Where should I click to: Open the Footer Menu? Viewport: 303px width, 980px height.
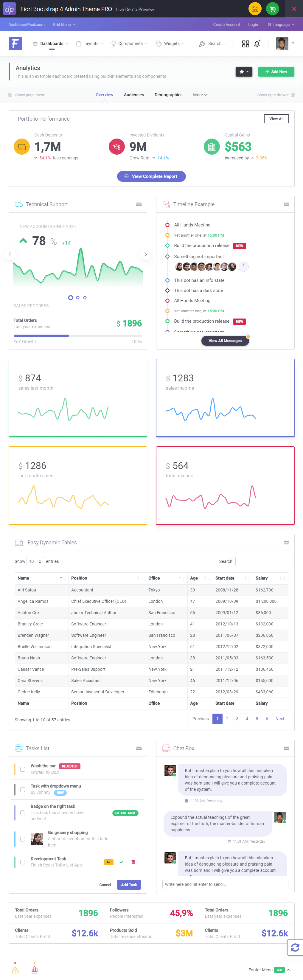269,970
